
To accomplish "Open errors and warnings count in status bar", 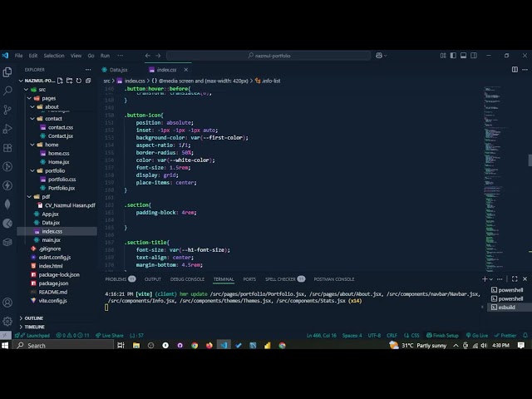I will (x=72, y=335).
